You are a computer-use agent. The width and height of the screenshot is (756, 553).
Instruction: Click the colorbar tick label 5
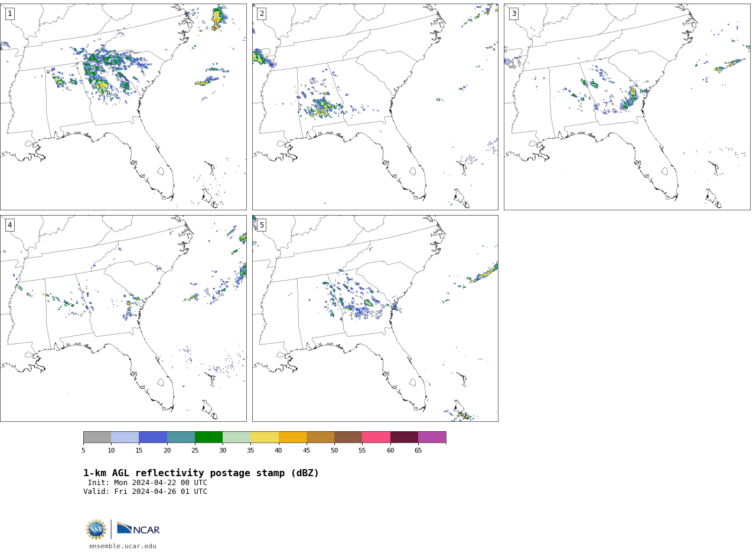click(83, 451)
